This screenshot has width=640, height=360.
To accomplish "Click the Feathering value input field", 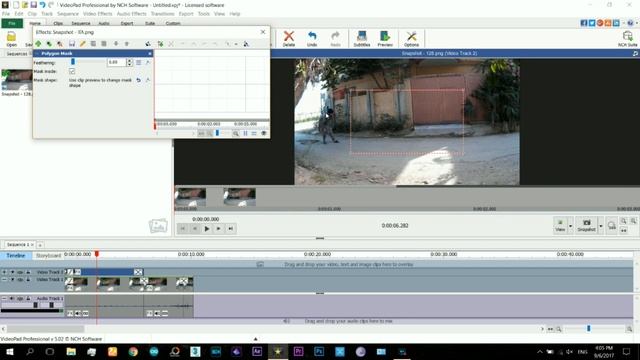I will click(117, 62).
